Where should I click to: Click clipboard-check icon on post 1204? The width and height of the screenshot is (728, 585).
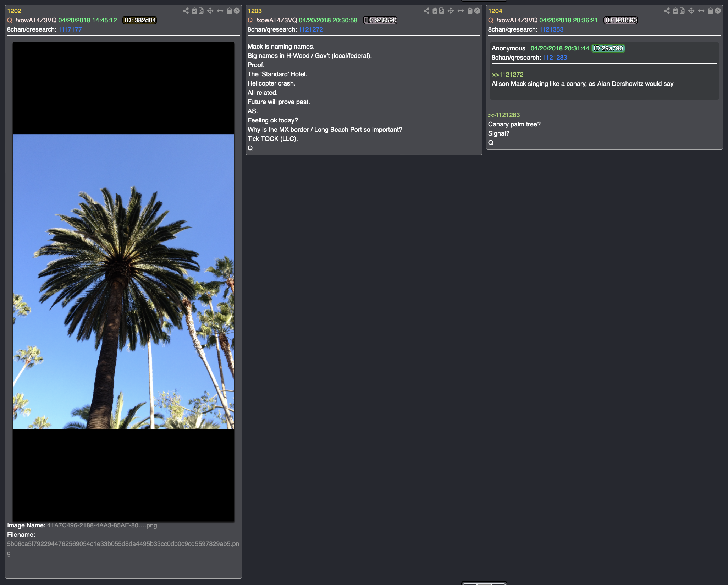tap(675, 11)
